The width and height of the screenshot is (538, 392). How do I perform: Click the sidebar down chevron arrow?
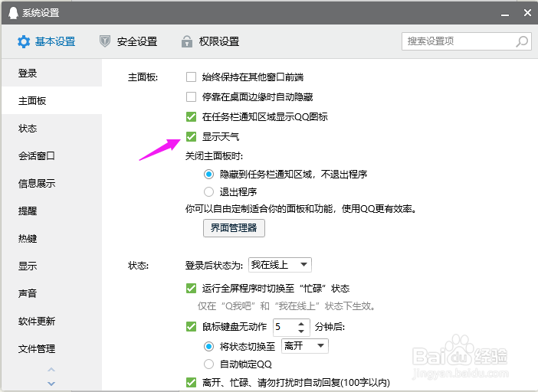point(51,384)
